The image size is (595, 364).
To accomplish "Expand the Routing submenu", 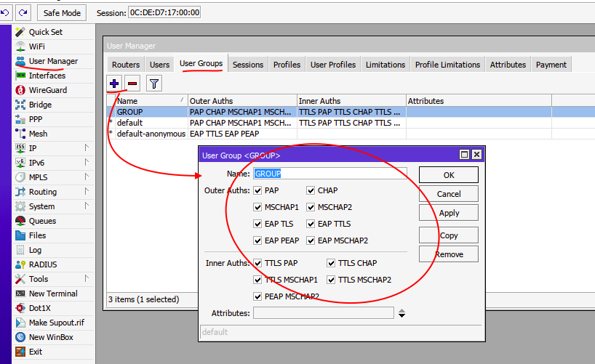I will point(87,191).
